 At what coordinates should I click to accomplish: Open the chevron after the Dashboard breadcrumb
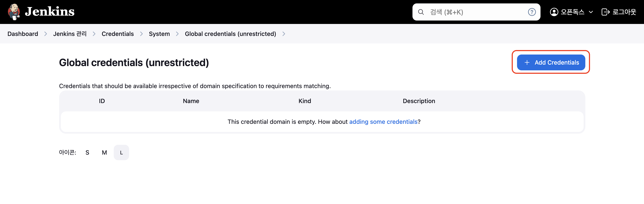point(45,34)
